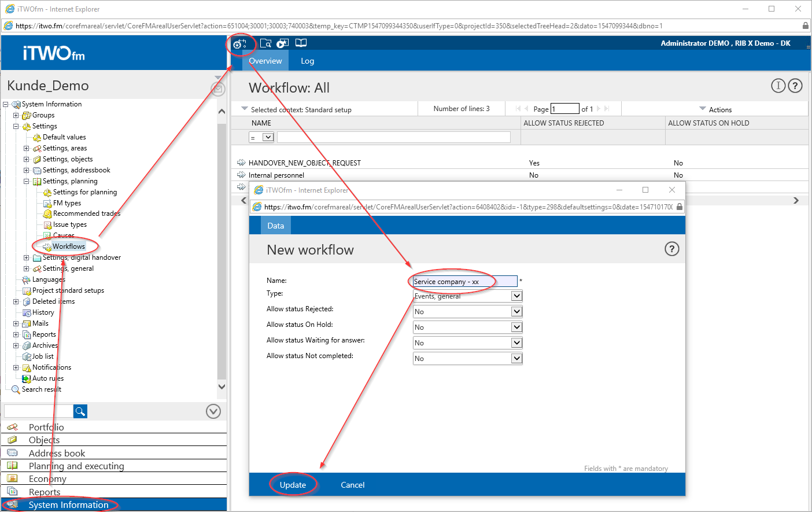
Task: Switch to the Log tab
Action: pos(307,61)
